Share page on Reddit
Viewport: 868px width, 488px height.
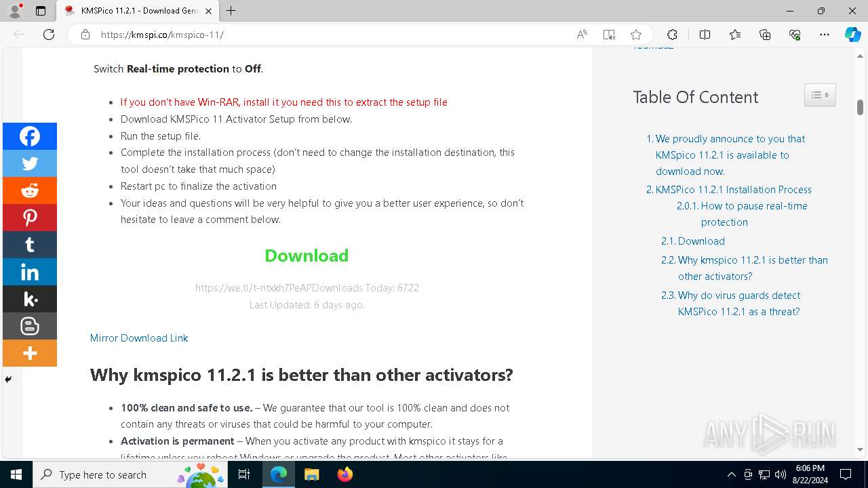click(x=30, y=190)
